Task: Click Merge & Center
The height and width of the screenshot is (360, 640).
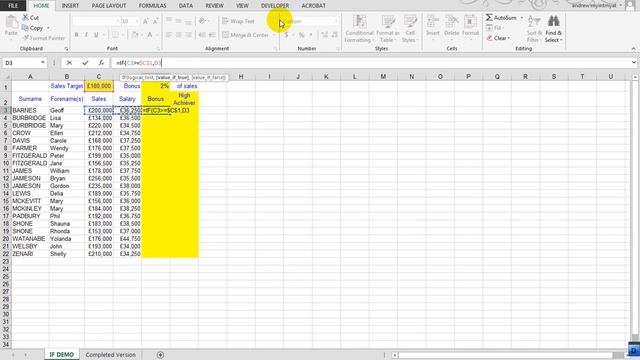Action: (x=245, y=35)
